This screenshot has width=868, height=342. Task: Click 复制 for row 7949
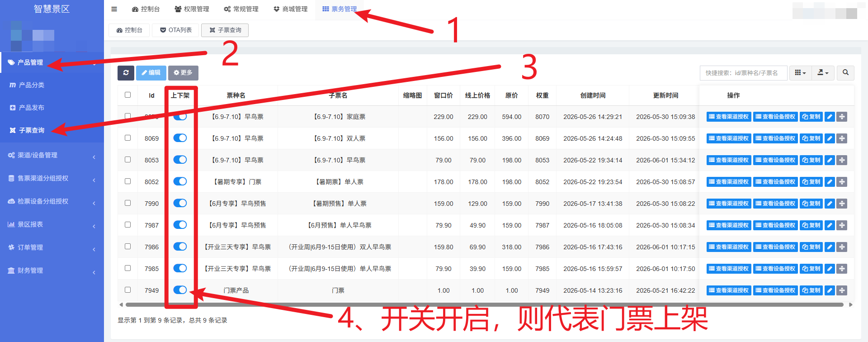811,290
